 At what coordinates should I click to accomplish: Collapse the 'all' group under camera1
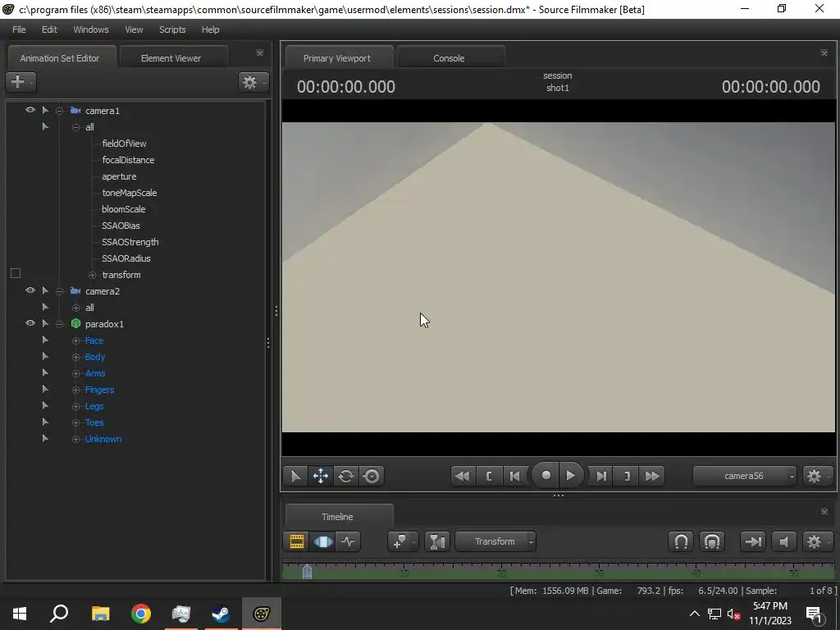[76, 127]
